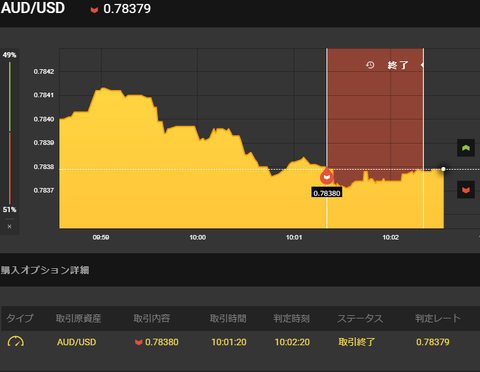Click the 0.7838 price axis label
480x372 pixels.
[44, 166]
